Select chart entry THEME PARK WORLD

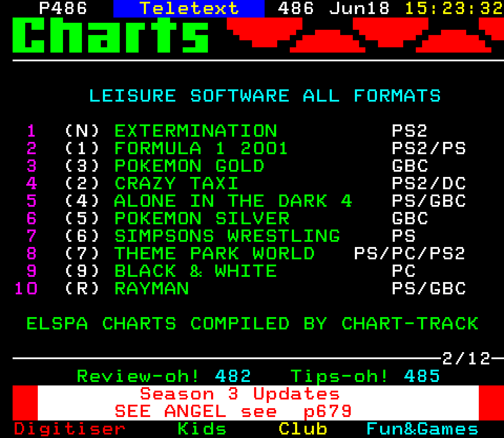(x=215, y=254)
